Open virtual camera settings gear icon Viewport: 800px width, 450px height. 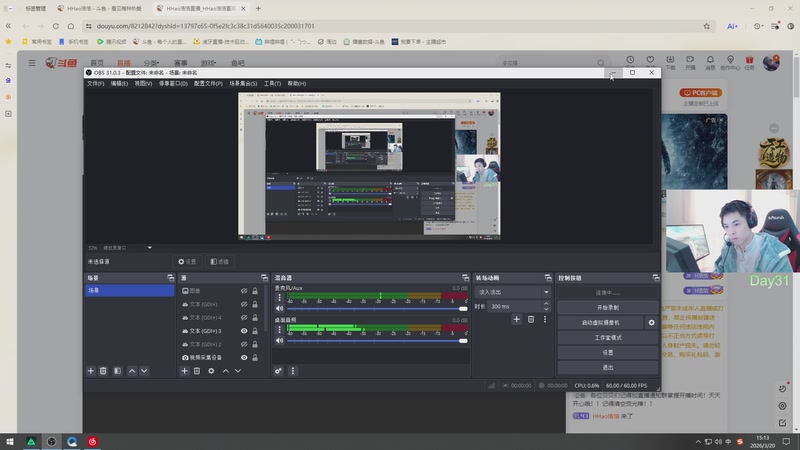[x=651, y=323]
